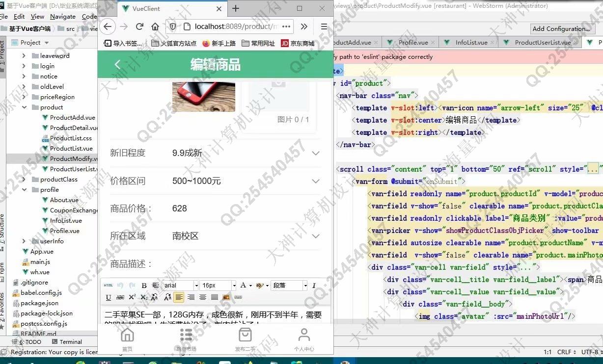Viewport: 603px width, 364px height.
Task: Open a new Firefox tab
Action: tap(236, 8)
